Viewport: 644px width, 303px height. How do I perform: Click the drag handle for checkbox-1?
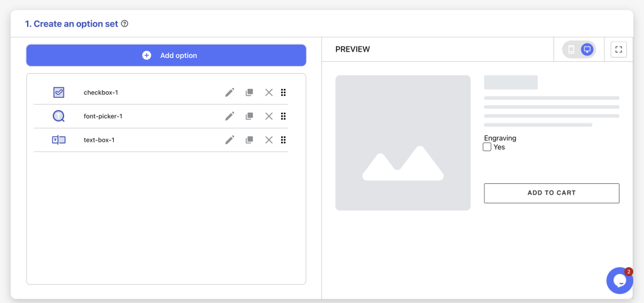283,93
